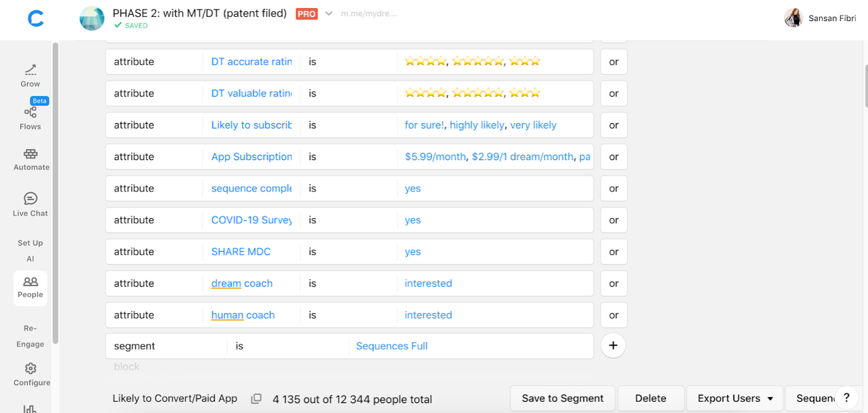
Task: Go to the Automate section icon
Action: [x=30, y=154]
